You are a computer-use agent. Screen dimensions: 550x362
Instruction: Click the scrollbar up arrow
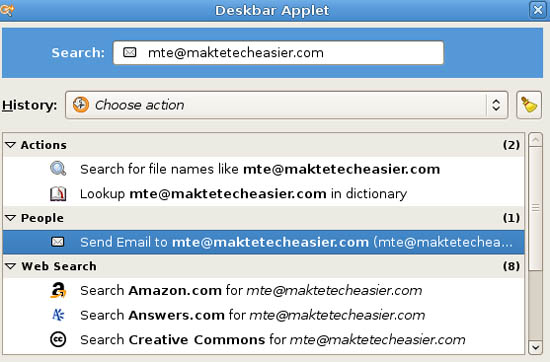pyautogui.click(x=535, y=140)
